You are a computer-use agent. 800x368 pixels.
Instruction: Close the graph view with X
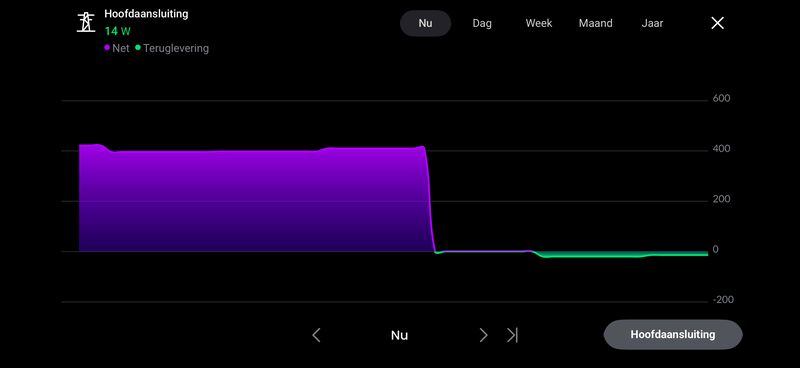point(717,23)
